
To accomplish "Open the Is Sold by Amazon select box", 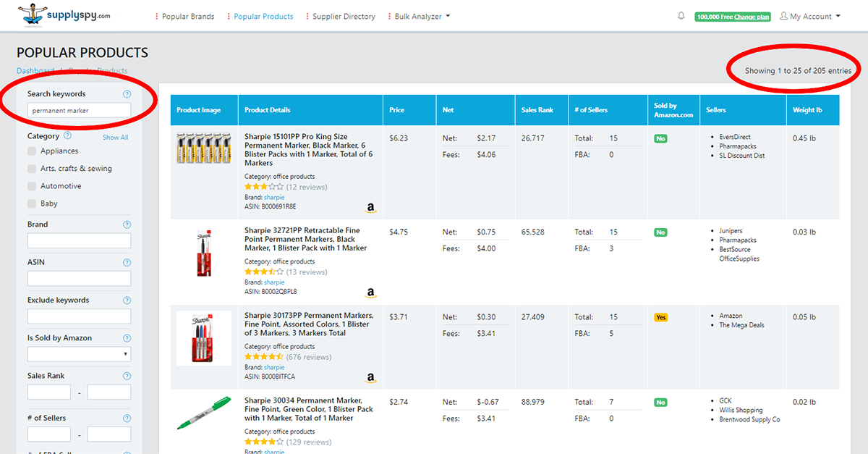I will click(x=80, y=354).
